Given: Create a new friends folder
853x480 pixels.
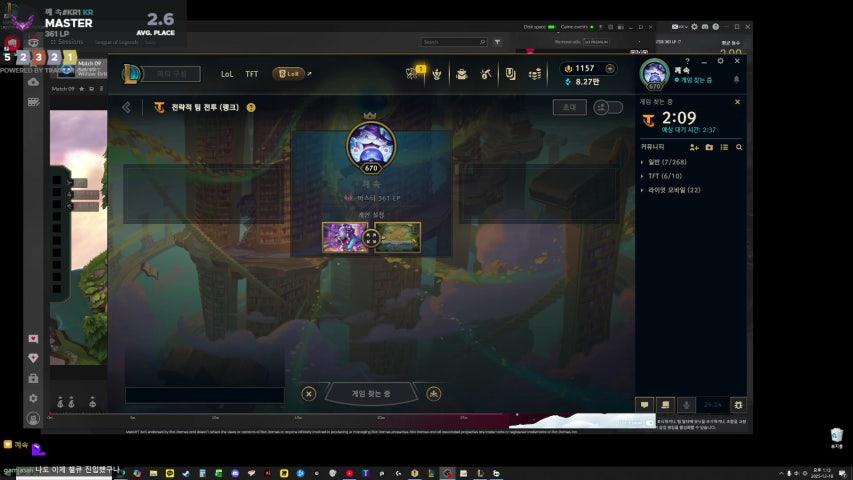Looking at the screenshot, I should (x=709, y=147).
